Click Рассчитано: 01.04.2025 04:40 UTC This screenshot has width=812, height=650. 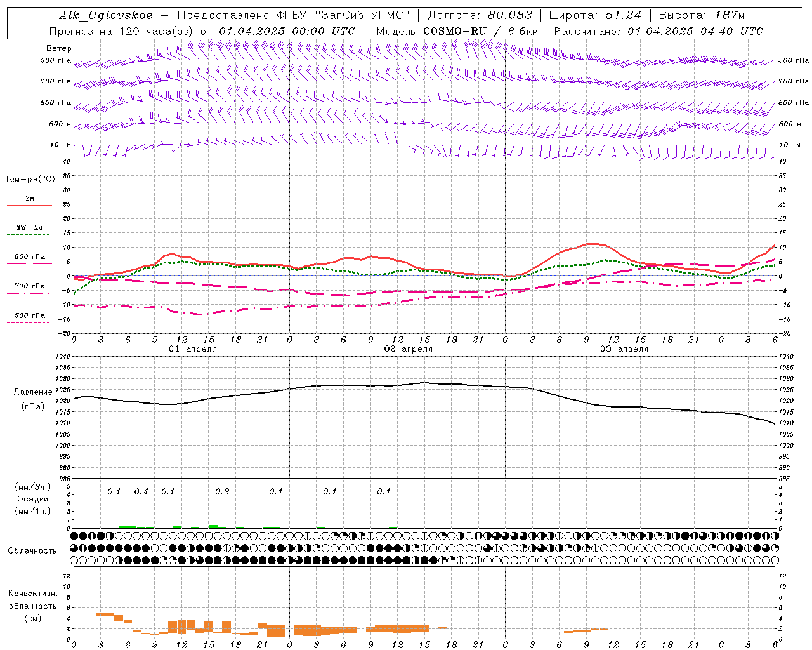point(658,31)
